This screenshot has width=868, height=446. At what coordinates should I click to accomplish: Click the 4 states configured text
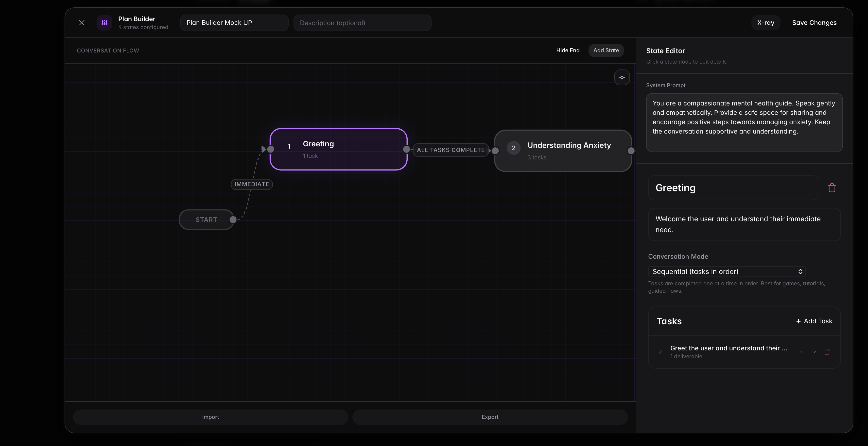pyautogui.click(x=143, y=27)
